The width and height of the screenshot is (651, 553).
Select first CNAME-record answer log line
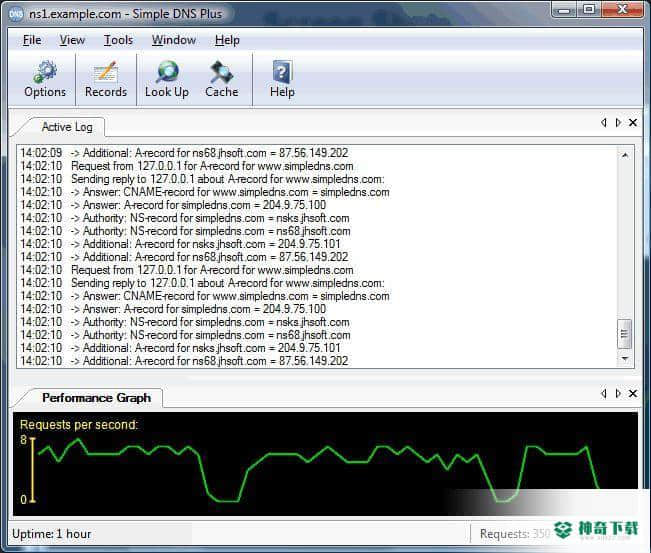(205, 192)
